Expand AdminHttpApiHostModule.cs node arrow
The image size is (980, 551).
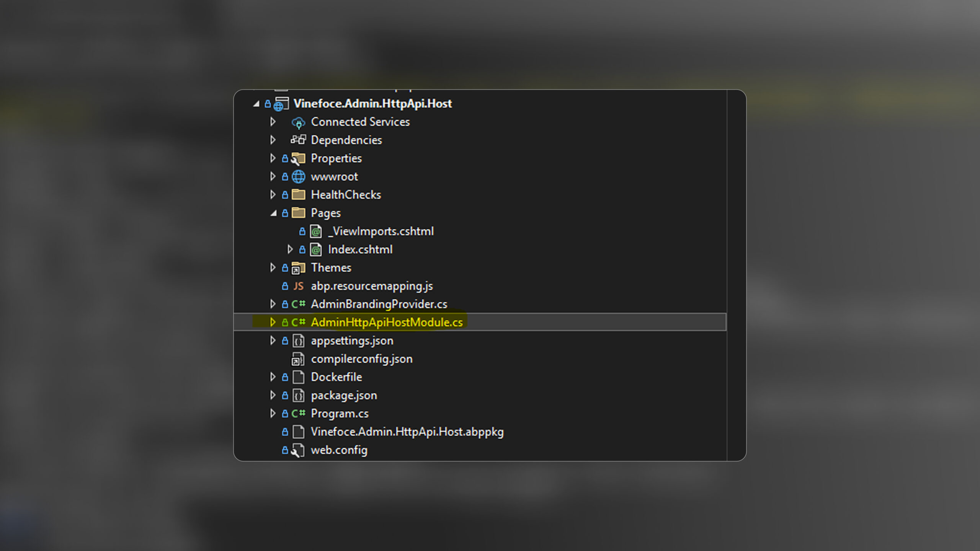coord(273,322)
